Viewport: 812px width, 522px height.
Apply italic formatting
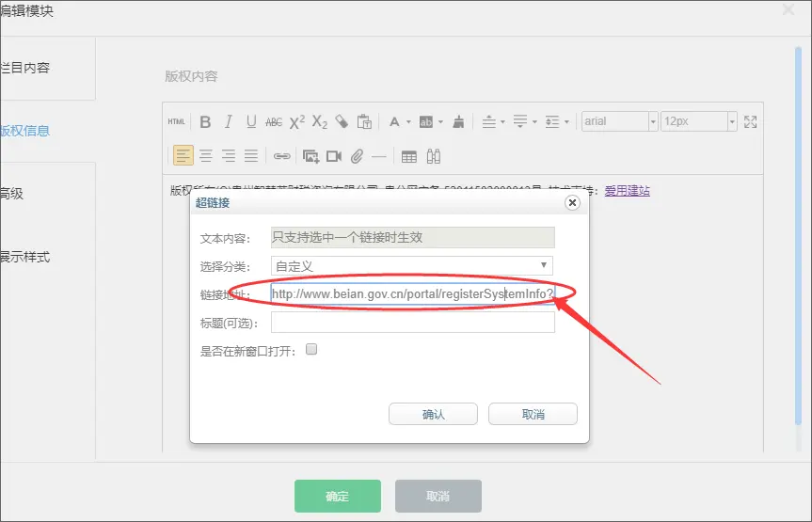(228, 121)
